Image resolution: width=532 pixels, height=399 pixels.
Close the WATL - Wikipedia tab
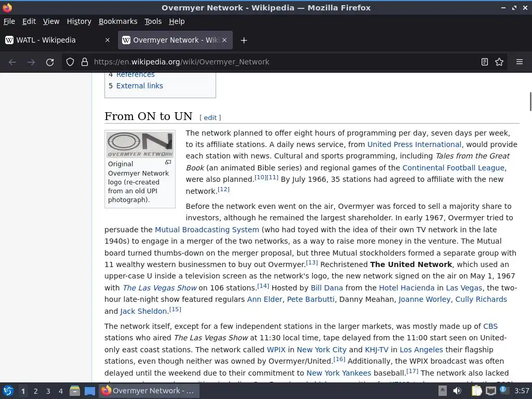108,40
